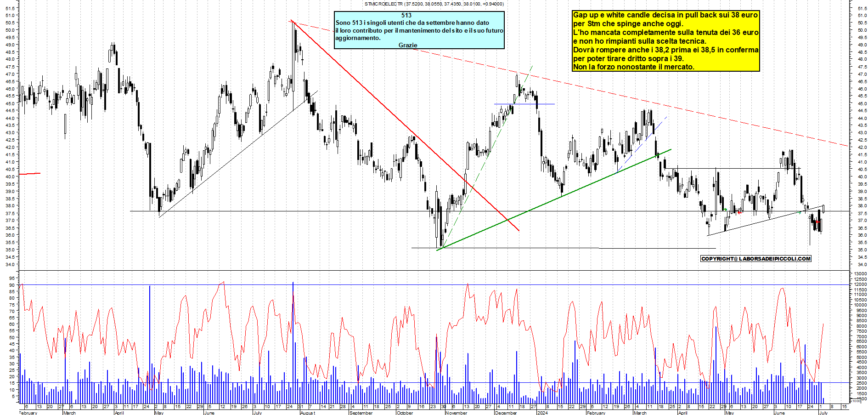This screenshot has height=415, width=868.
Task: Click 'Gap up e white candle decisa' line
Action: (665, 15)
